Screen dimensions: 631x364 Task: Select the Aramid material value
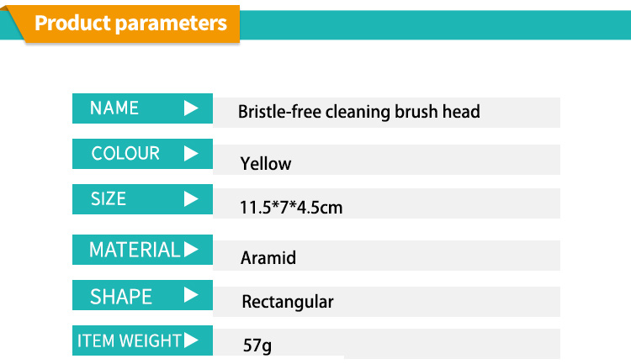coord(268,258)
